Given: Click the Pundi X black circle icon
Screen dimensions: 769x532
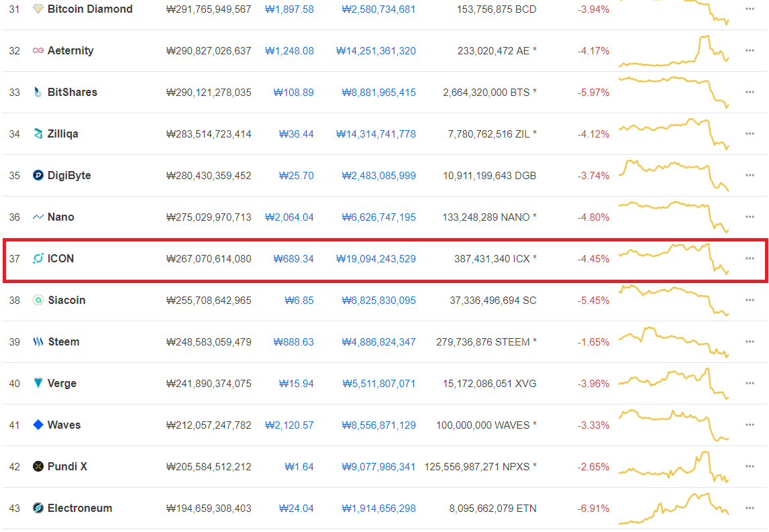Looking at the screenshot, I should [x=38, y=466].
